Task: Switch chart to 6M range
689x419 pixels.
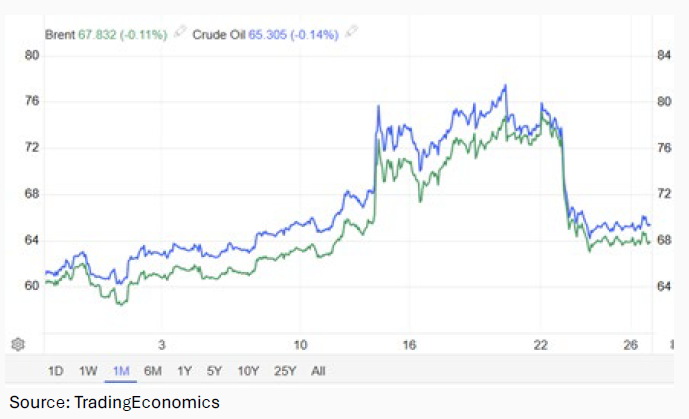Action: pyautogui.click(x=153, y=371)
